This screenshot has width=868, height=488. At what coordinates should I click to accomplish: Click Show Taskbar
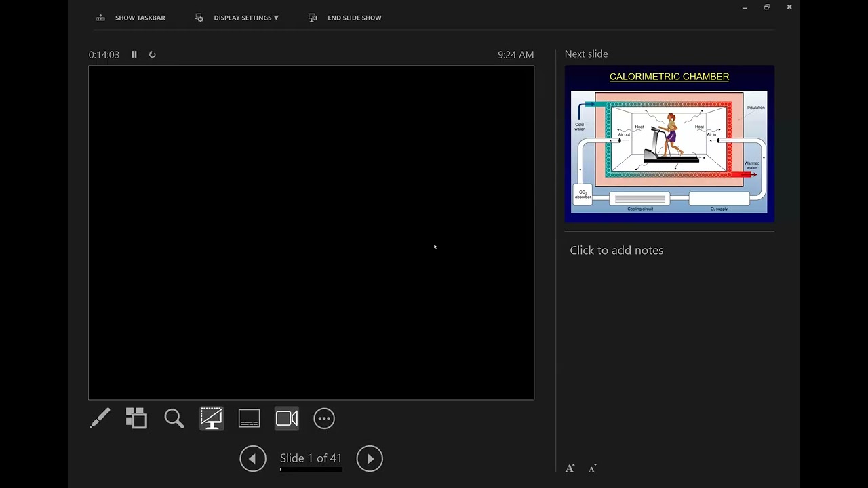coord(140,18)
